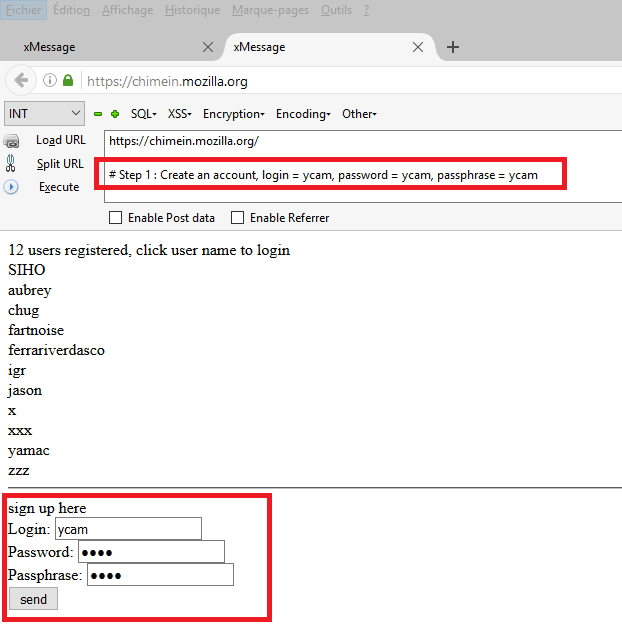Open a new tab with plus icon
This screenshot has width=622, height=635.
click(453, 47)
